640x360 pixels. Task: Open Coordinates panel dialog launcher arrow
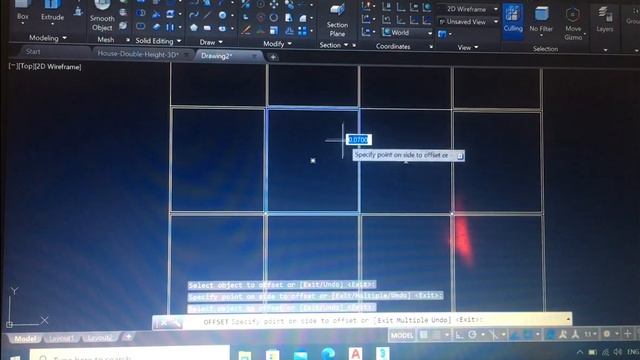click(x=431, y=47)
